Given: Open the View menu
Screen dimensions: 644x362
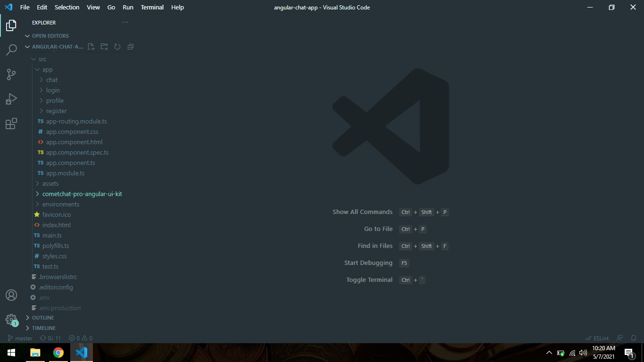Looking at the screenshot, I should (93, 7).
